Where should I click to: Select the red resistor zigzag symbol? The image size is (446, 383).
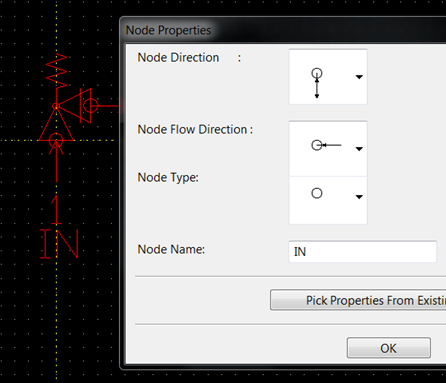57,71
